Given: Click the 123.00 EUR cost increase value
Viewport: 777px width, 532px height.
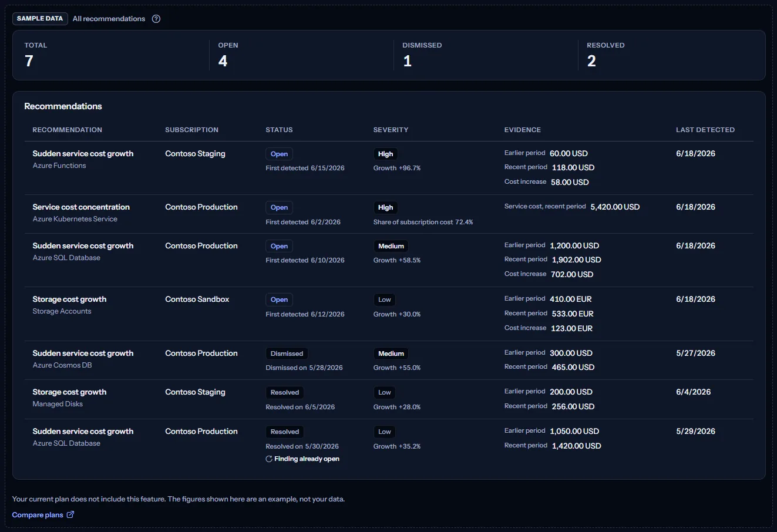Looking at the screenshot, I should point(571,328).
